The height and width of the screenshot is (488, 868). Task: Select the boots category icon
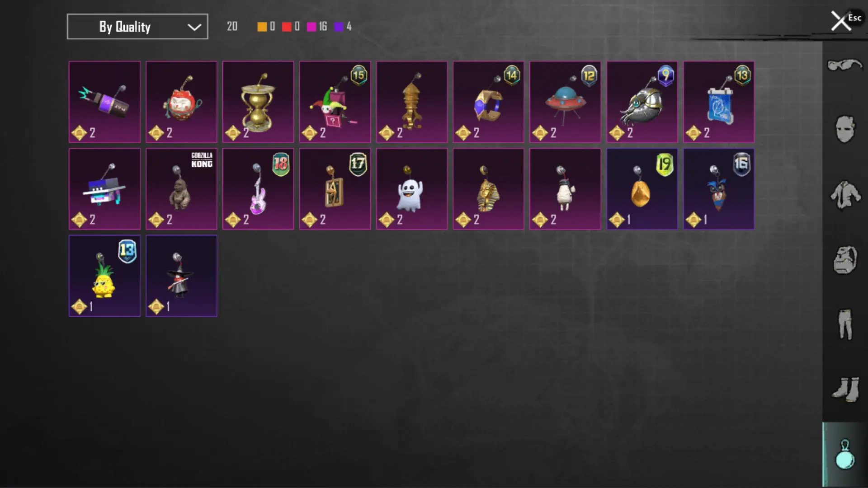844,389
